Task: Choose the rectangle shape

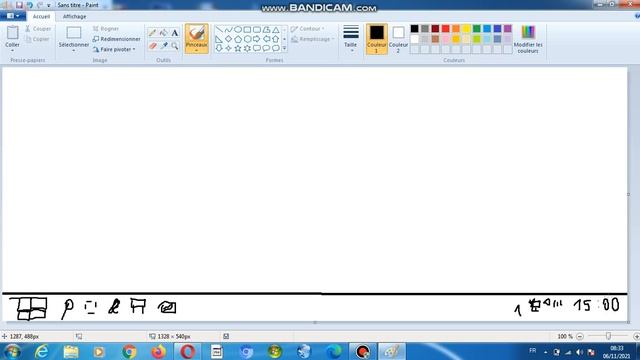Action: (x=247, y=30)
